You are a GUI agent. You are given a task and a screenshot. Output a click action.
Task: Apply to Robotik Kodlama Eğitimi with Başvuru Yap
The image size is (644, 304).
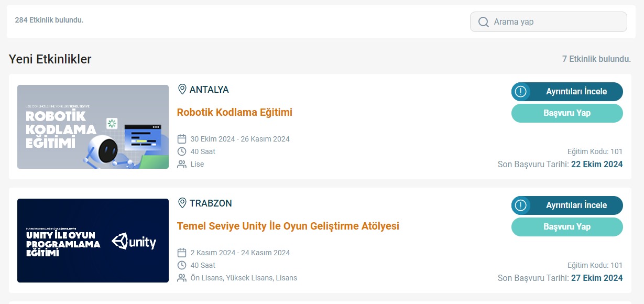(567, 113)
